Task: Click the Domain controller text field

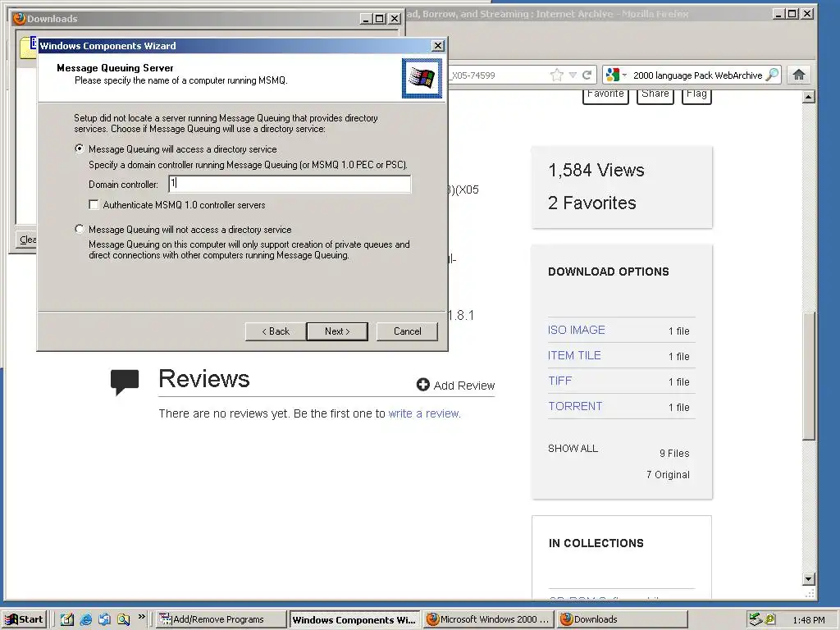Action: (290, 184)
